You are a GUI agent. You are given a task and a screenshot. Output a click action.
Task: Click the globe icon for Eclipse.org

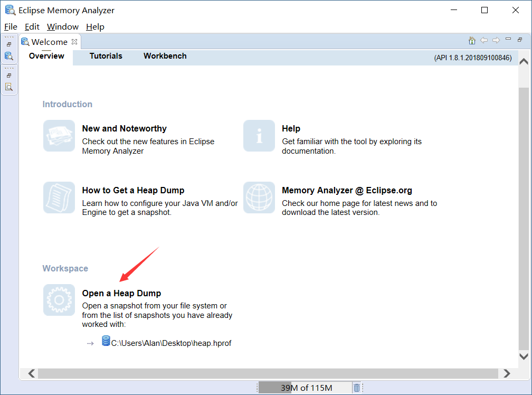(x=259, y=197)
